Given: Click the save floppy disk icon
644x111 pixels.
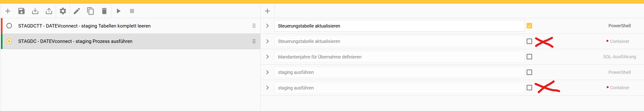Looking at the screenshot, I should click(x=22, y=11).
